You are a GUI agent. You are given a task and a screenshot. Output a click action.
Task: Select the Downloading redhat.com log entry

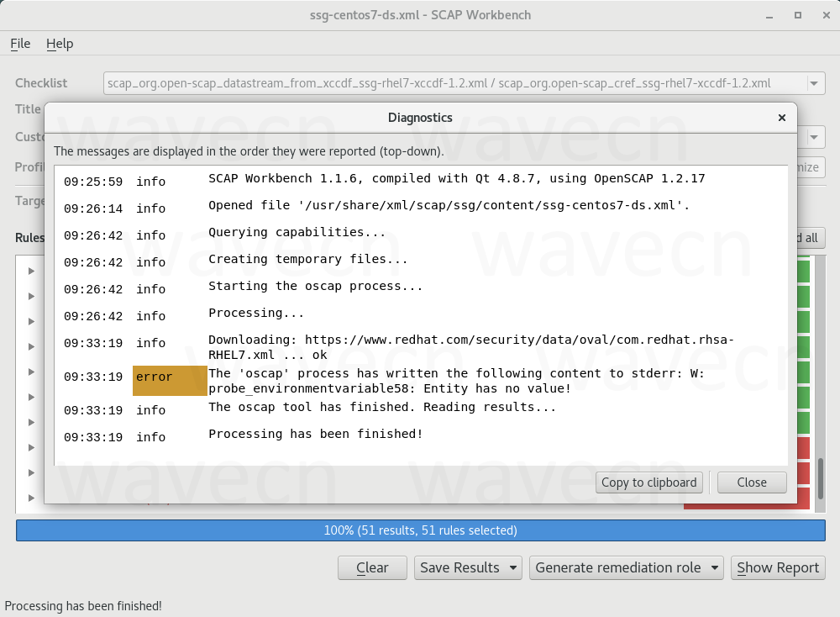(470, 346)
